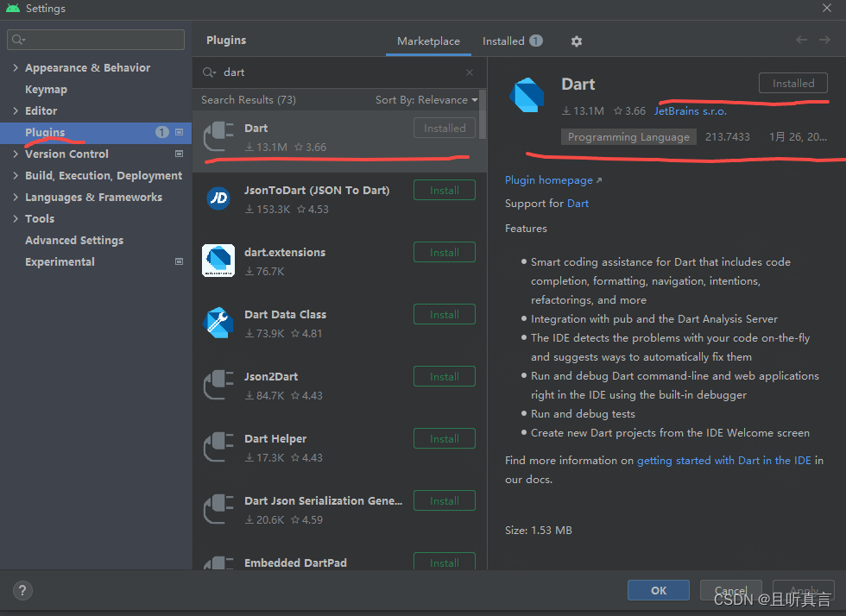Click the Dart list entry plug icon
The height and width of the screenshot is (616, 846).
(x=218, y=136)
